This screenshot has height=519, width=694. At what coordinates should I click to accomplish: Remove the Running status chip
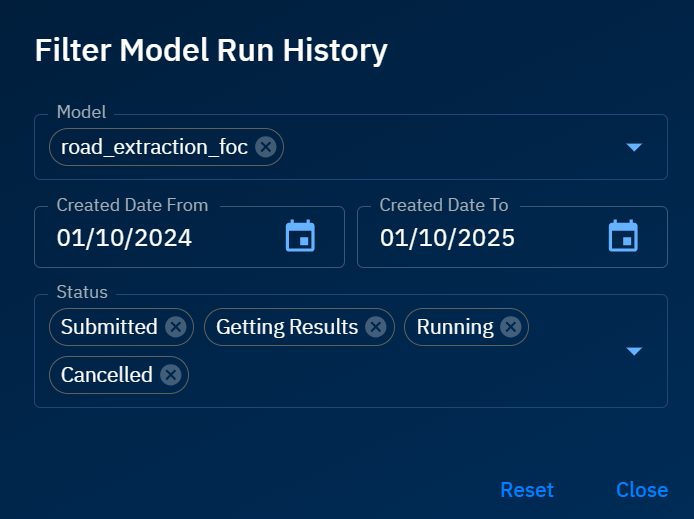510,327
